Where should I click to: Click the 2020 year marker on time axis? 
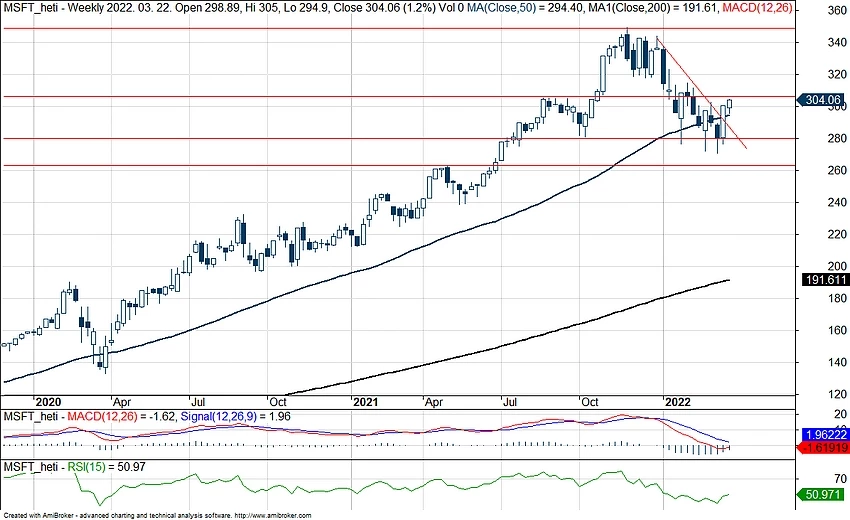pyautogui.click(x=50, y=399)
